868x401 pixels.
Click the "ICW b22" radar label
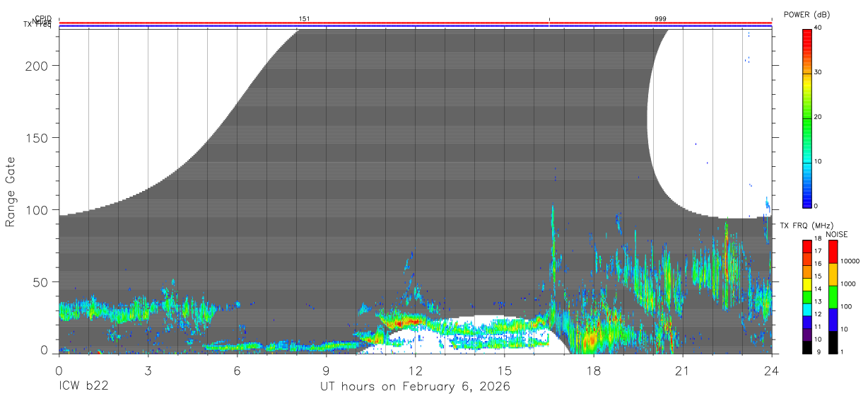(83, 387)
